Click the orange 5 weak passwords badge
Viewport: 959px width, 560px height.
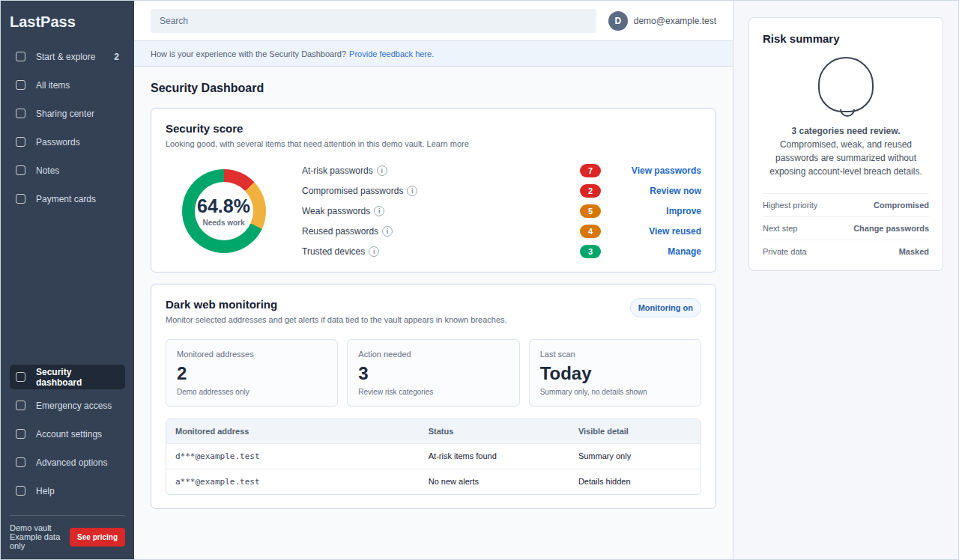tap(590, 211)
